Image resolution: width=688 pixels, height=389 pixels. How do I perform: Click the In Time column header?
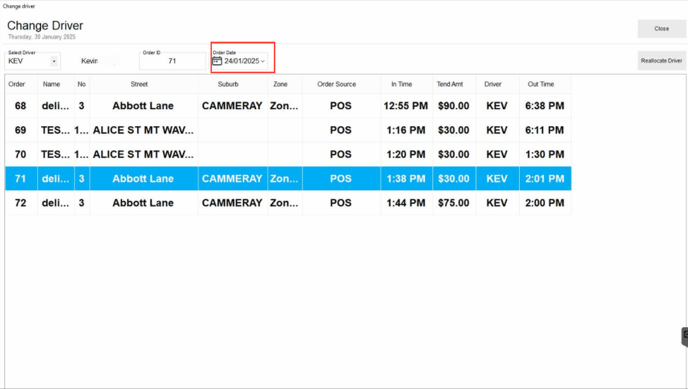pyautogui.click(x=401, y=84)
